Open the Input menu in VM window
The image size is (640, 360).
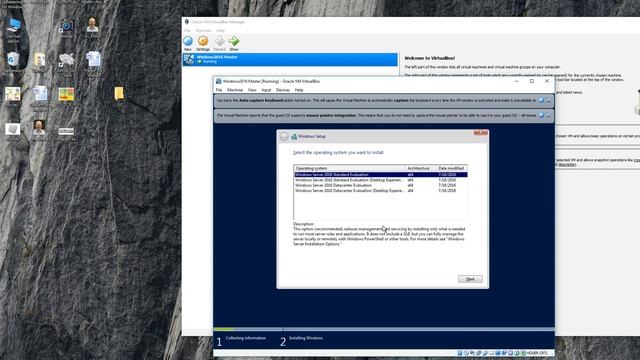click(x=266, y=90)
